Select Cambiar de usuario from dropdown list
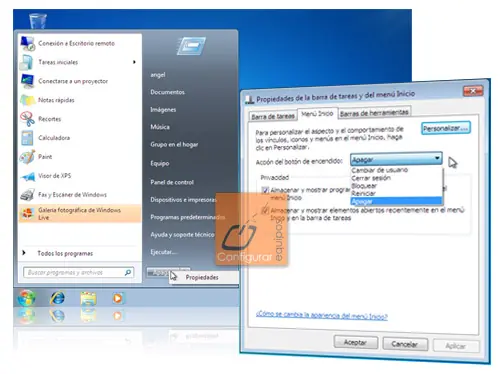The width and height of the screenshot is (500, 374). 379,170
